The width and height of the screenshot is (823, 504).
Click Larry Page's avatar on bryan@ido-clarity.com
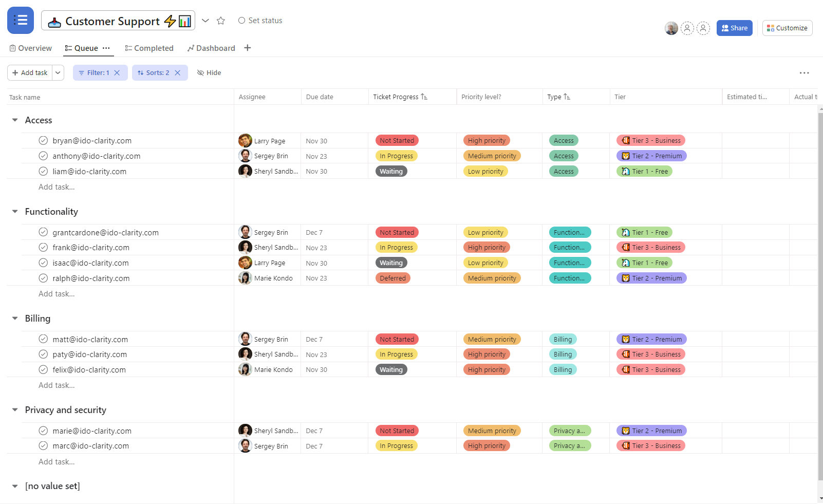[x=245, y=140]
